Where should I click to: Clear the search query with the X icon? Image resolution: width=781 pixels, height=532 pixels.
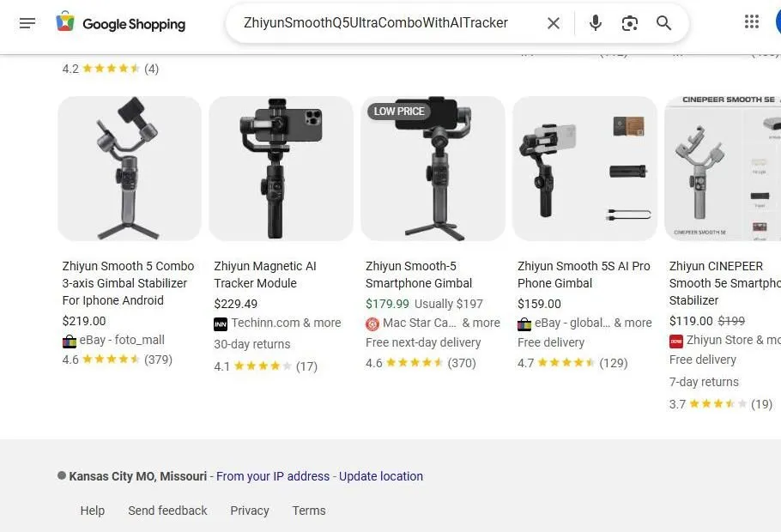554,23
